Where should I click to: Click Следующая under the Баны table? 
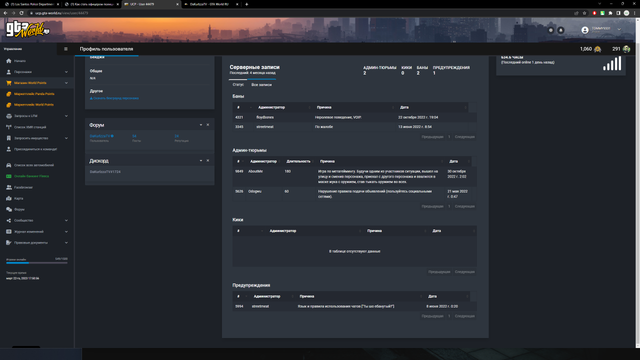[464, 137]
